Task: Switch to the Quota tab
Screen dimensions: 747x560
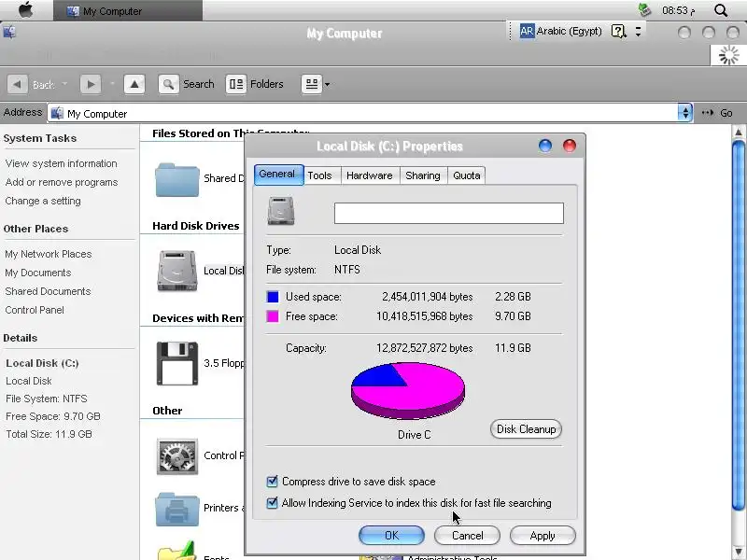Action: coord(467,175)
